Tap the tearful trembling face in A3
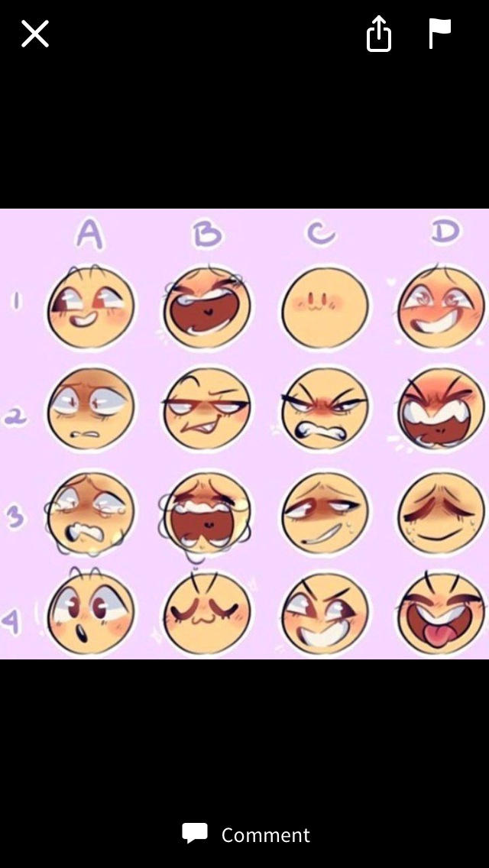 point(90,513)
